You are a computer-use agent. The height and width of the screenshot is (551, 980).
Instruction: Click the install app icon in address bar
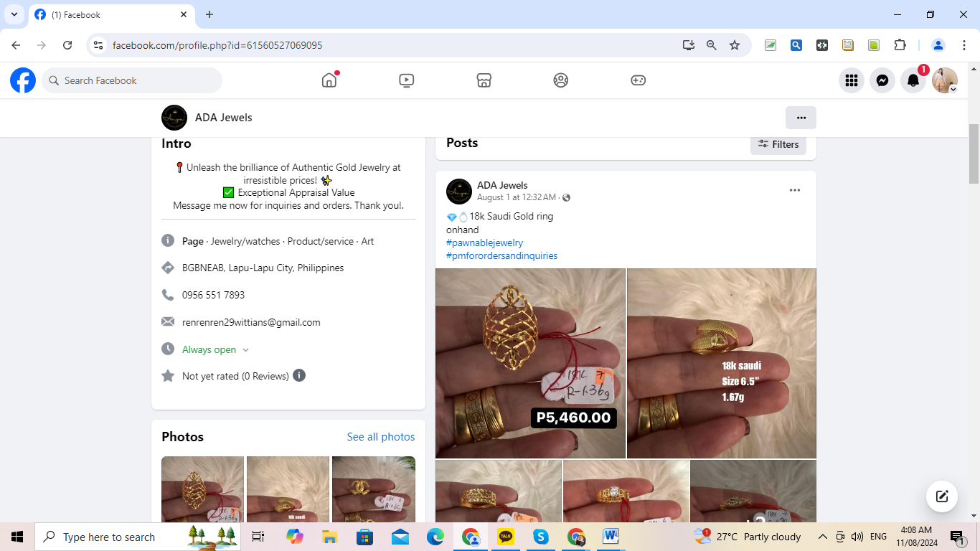click(x=689, y=45)
